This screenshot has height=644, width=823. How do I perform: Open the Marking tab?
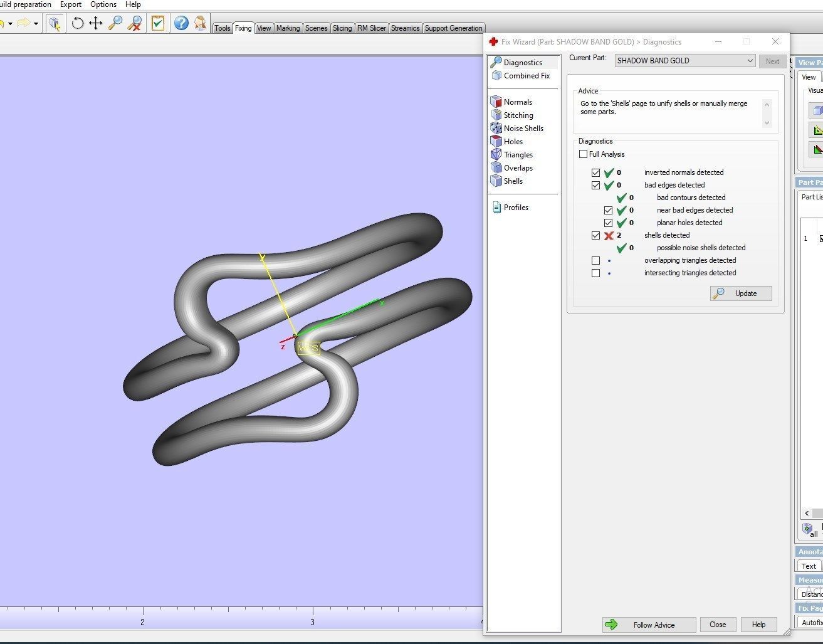click(288, 28)
